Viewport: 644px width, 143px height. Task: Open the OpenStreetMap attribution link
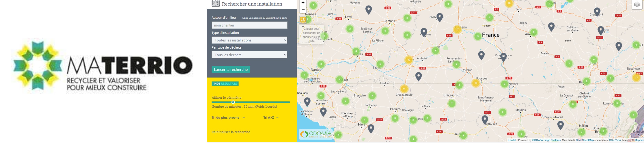[585, 140]
